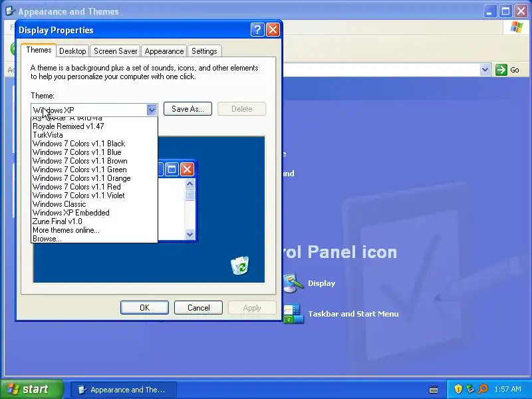Click the Go button label

pos(515,70)
